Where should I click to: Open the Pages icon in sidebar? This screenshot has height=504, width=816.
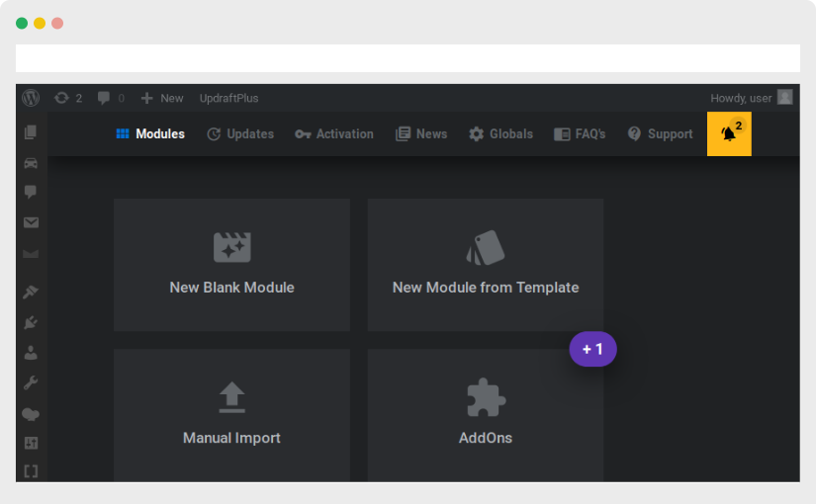click(31, 132)
